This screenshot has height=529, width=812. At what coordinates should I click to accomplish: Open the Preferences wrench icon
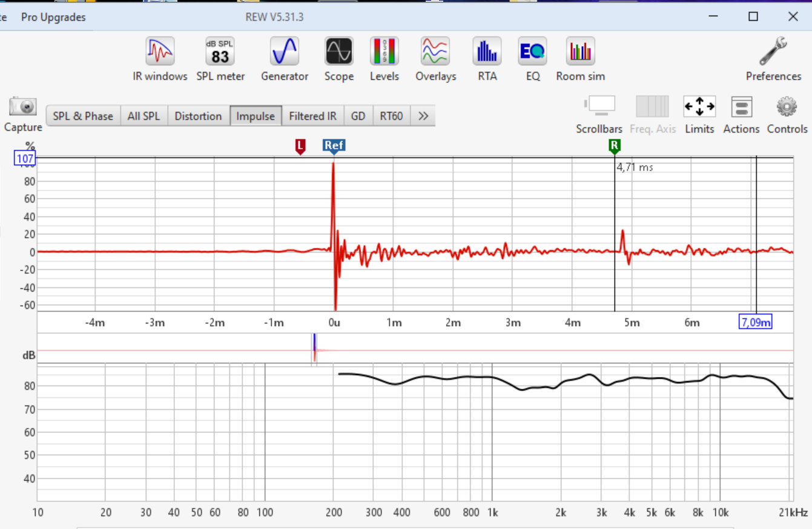click(x=773, y=52)
